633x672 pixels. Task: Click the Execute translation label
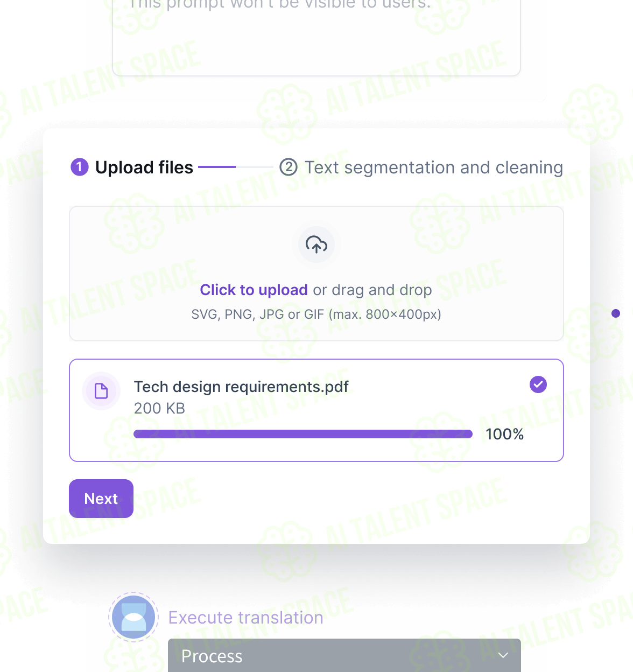[246, 618]
